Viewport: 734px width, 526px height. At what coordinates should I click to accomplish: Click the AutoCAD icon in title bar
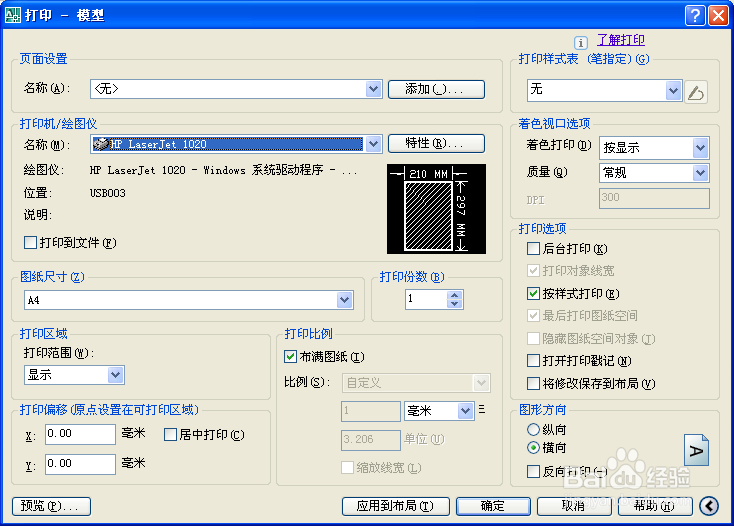tap(13, 15)
